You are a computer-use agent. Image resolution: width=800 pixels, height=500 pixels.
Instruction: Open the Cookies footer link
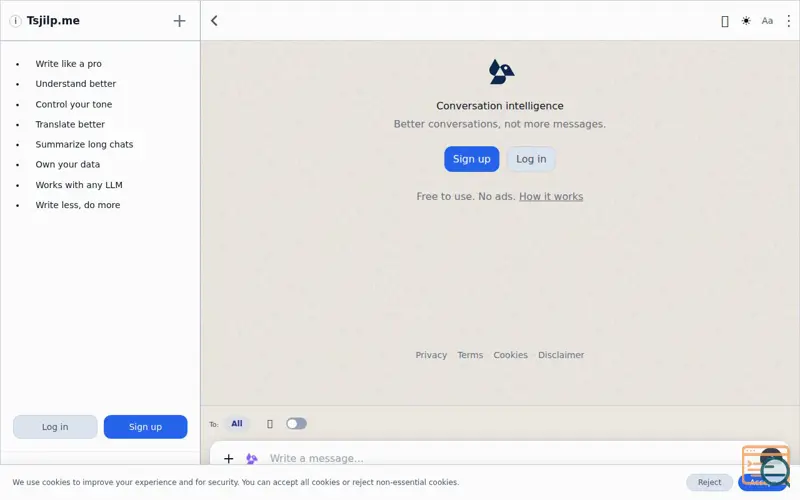pyautogui.click(x=510, y=355)
